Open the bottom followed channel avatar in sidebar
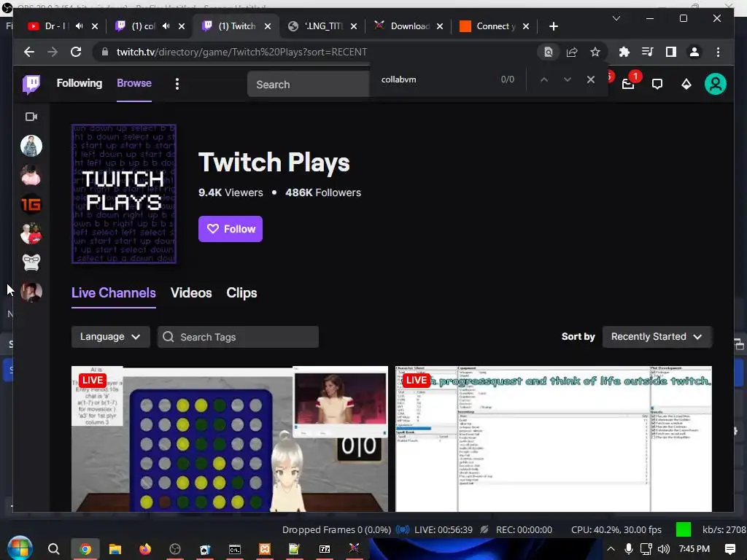This screenshot has height=560, width=747. tap(31, 292)
